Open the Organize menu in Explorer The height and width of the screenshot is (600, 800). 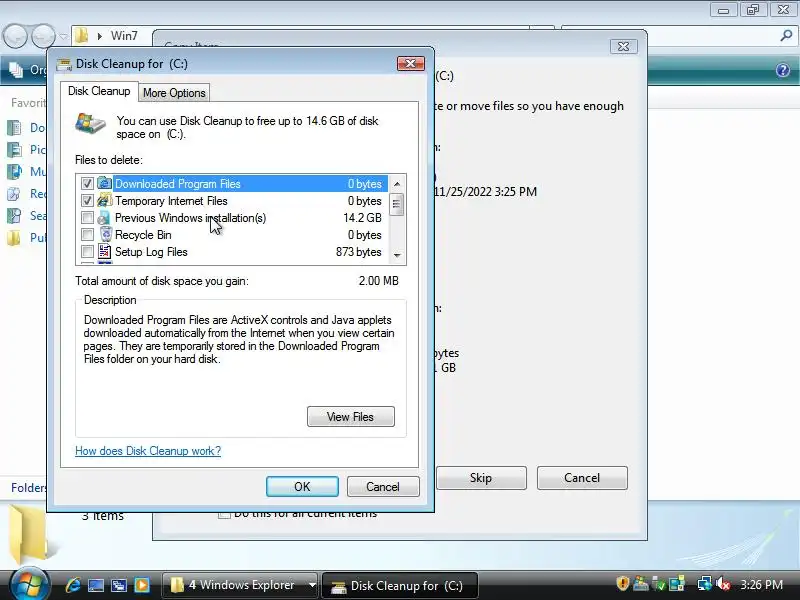(27, 70)
